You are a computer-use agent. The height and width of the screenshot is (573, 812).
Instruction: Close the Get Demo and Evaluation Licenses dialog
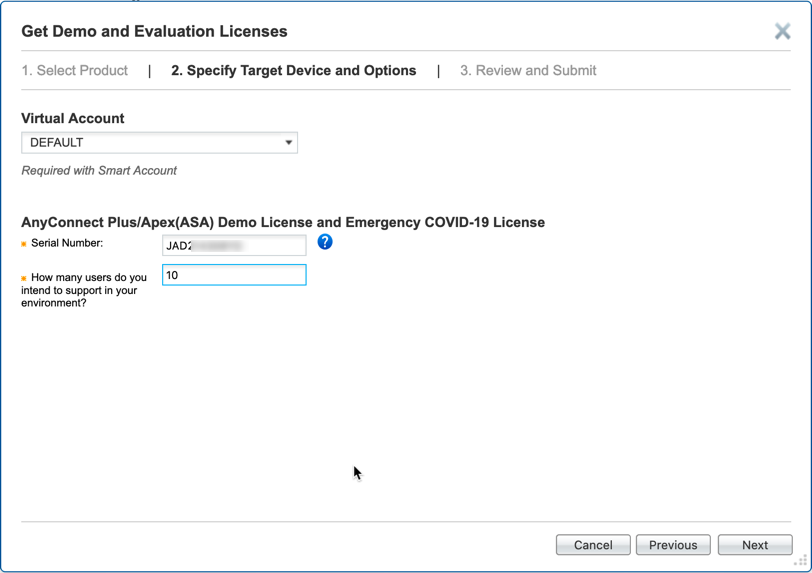click(782, 31)
